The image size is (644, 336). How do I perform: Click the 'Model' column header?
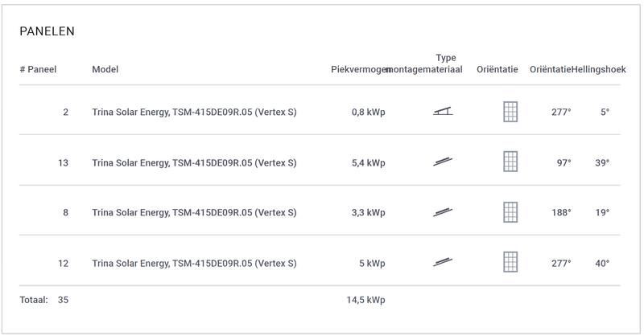tap(105, 69)
